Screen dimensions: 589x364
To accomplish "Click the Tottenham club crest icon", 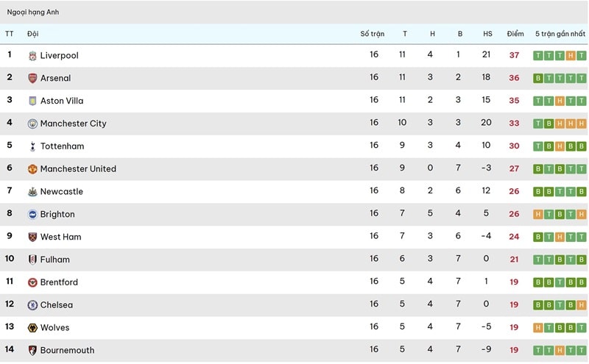I will coord(32,146).
